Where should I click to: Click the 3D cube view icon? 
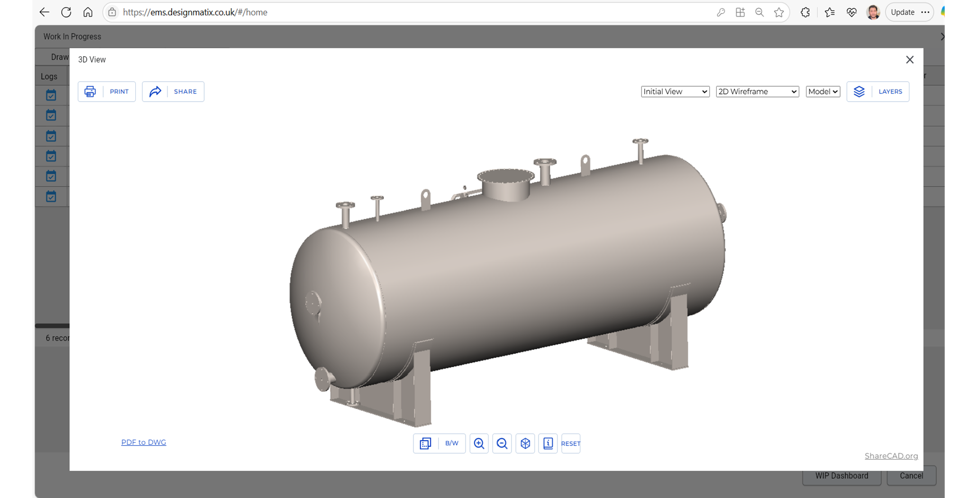point(525,443)
